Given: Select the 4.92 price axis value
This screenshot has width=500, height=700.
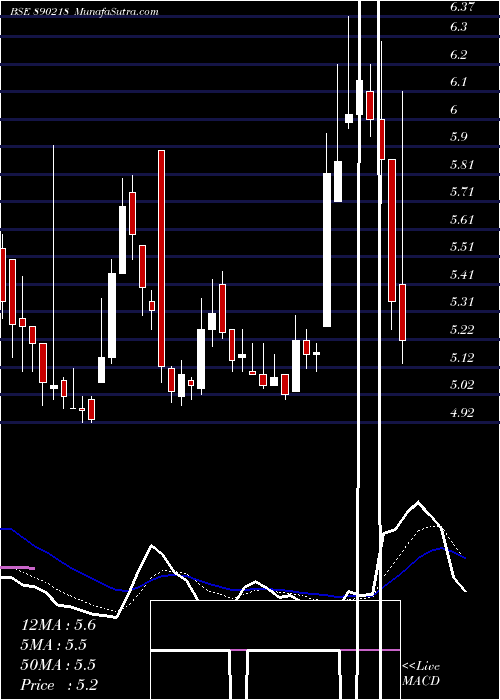Looking at the screenshot, I should click(x=462, y=412).
